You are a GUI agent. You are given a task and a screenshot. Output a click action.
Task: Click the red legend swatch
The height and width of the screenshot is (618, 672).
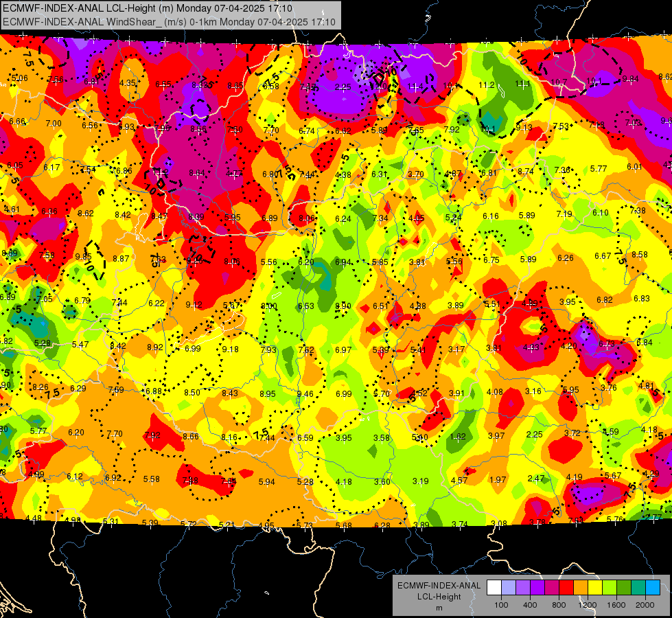click(566, 588)
